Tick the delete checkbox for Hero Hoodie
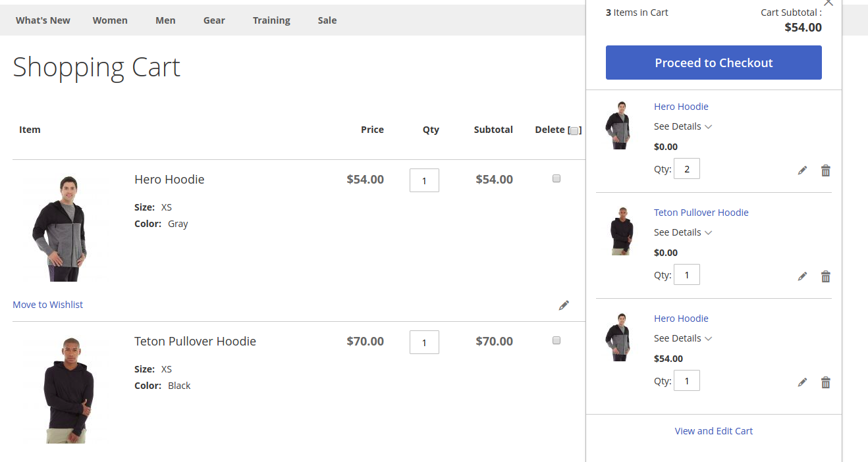This screenshot has height=462, width=868. pos(556,178)
